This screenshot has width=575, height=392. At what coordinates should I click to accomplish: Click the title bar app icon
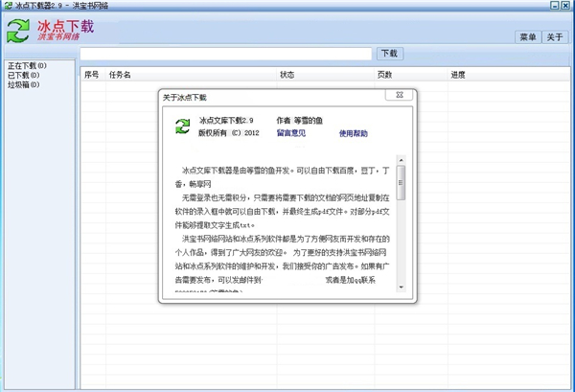tap(8, 5)
